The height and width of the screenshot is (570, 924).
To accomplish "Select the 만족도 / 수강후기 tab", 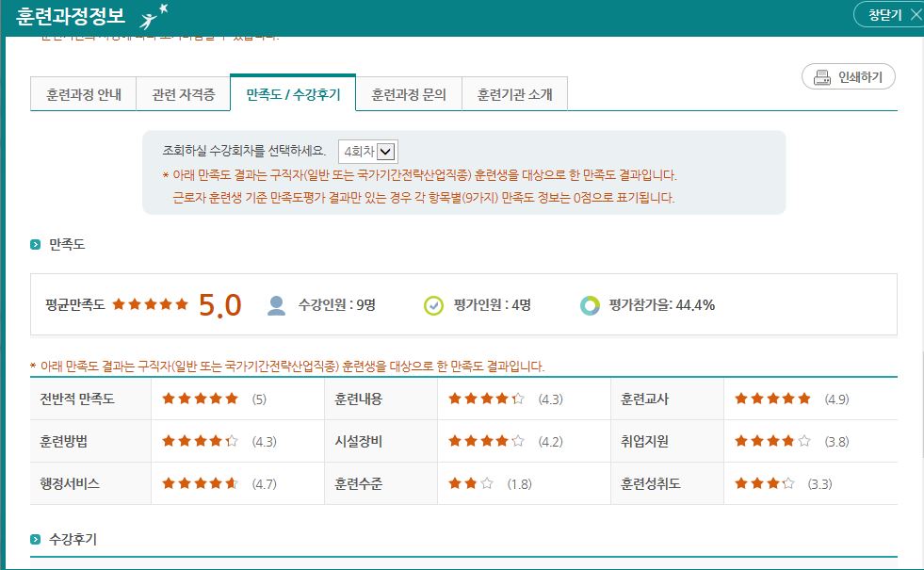I will coord(293,94).
